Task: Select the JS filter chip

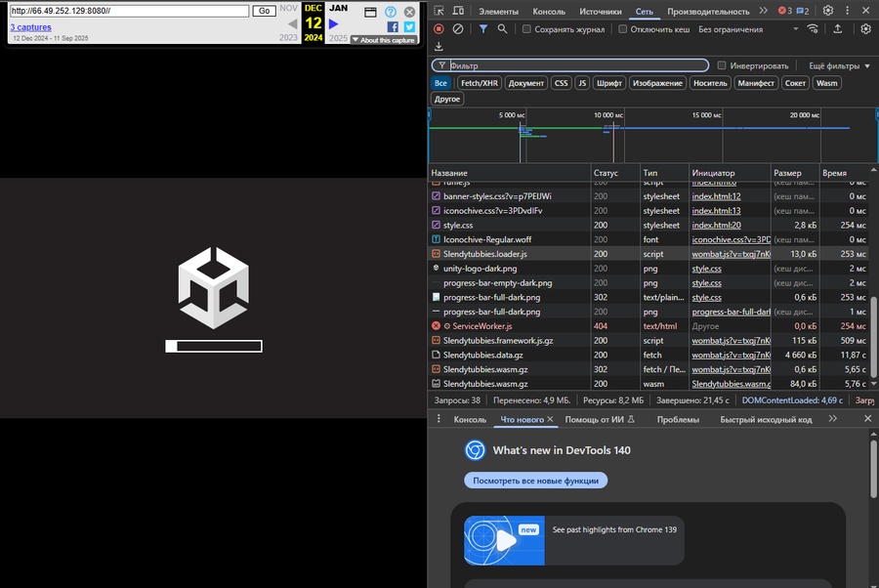Action: point(582,83)
